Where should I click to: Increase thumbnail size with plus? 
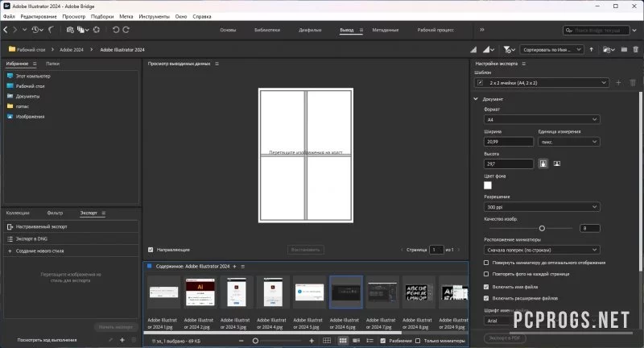[x=312, y=341]
